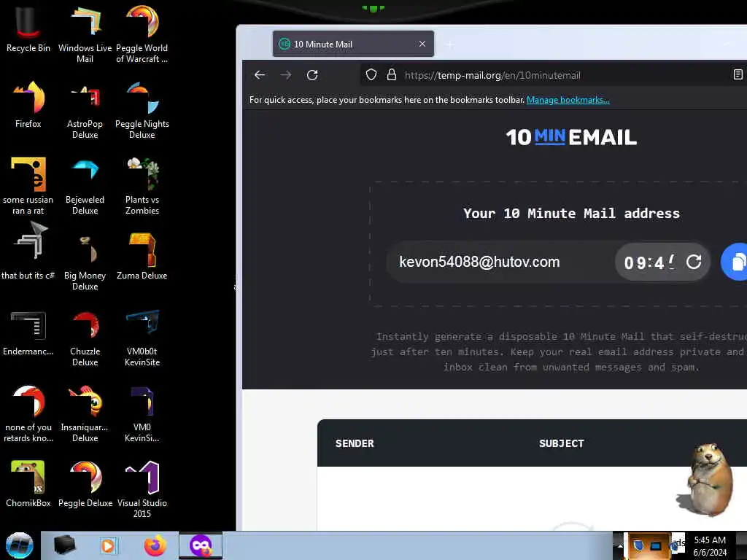
Task: Click the SENDER column header
Action: (355, 443)
